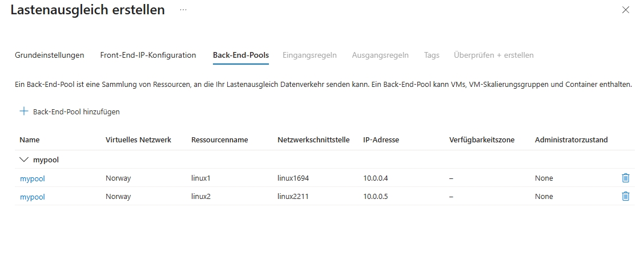Switch to the Grundeinstellungen tab
The height and width of the screenshot is (259, 644).
click(x=50, y=55)
